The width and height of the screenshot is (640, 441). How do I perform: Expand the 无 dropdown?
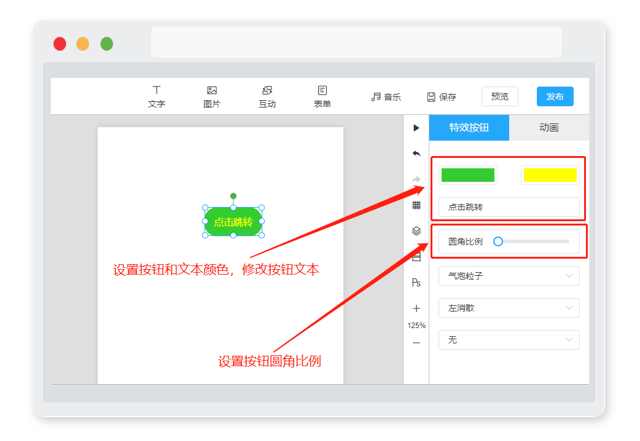click(x=509, y=340)
